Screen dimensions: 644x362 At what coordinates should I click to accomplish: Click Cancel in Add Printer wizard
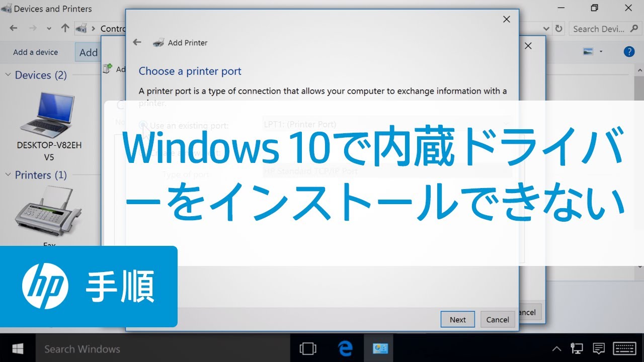point(498,319)
